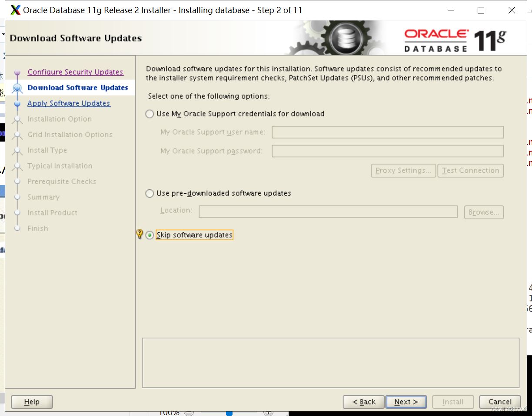Click the magnifier icon beside Download Software Updates
Image resolution: width=532 pixels, height=416 pixels.
coord(17,87)
